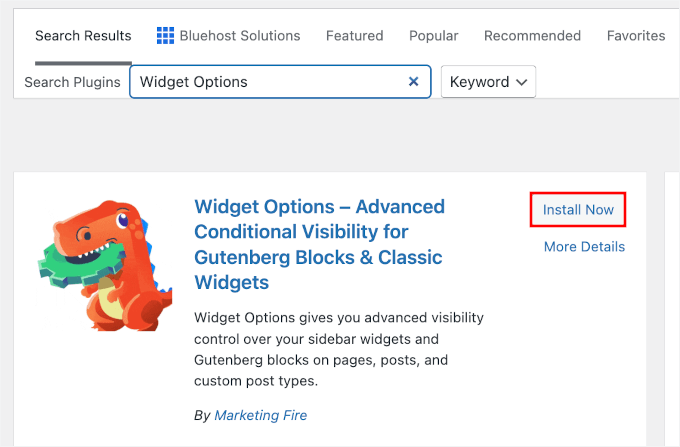Expand the Keyword dropdown arrow
The width and height of the screenshot is (680, 447).
click(x=521, y=82)
